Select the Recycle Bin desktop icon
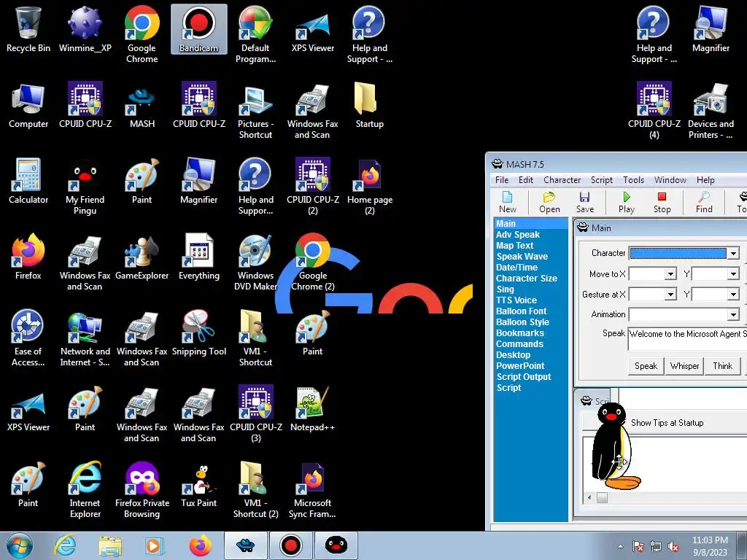Viewport: 747px width, 560px height. [28, 29]
